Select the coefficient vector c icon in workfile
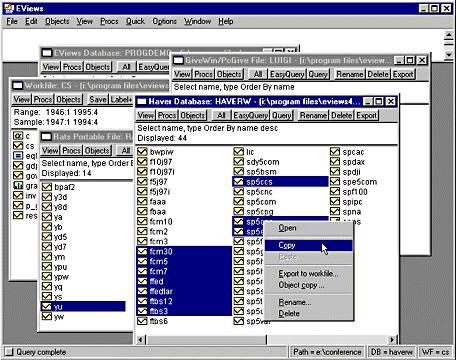Screen dimensions: 456x360 pyautogui.click(x=18, y=136)
